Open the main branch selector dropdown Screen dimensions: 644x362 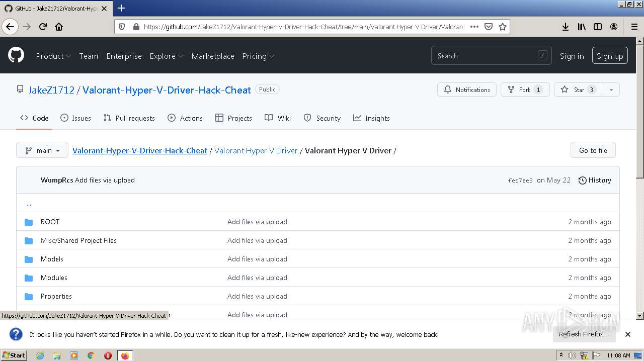point(42,150)
